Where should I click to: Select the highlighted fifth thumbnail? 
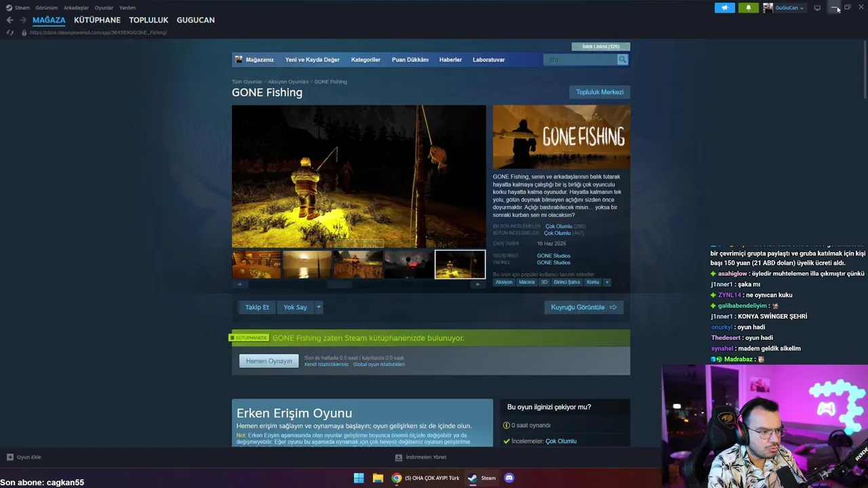(x=460, y=264)
